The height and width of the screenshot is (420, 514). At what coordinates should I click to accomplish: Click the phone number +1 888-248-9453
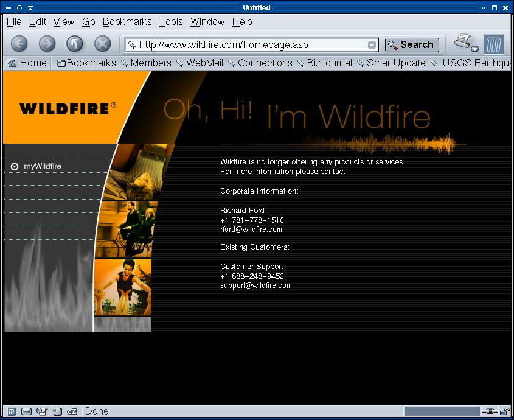[252, 276]
